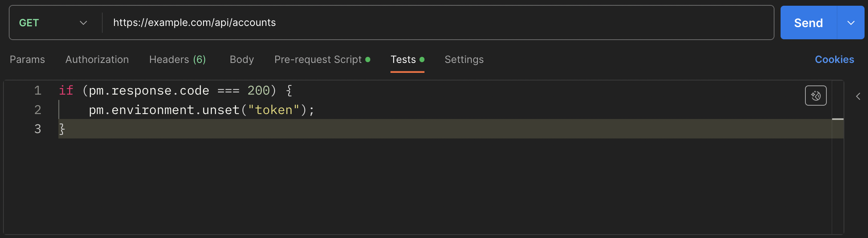Select the highlighted closing brace on line 3
Viewport: 868px width, 238px height.
(61, 129)
